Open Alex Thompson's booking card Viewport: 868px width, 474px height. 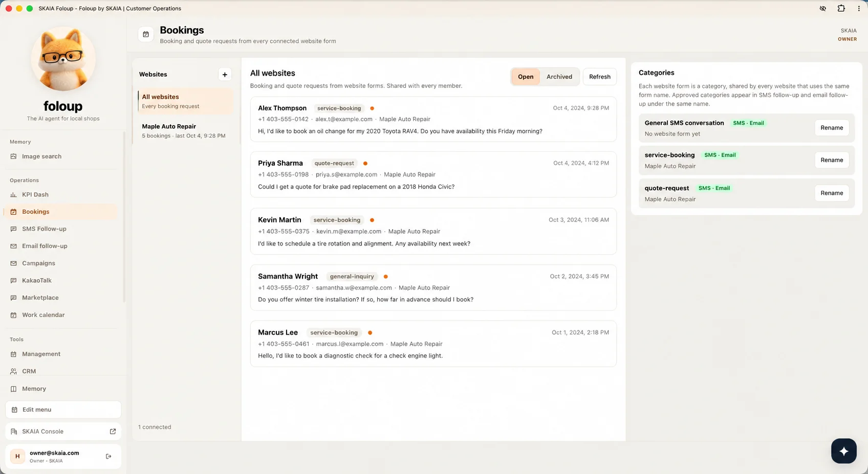click(x=433, y=120)
